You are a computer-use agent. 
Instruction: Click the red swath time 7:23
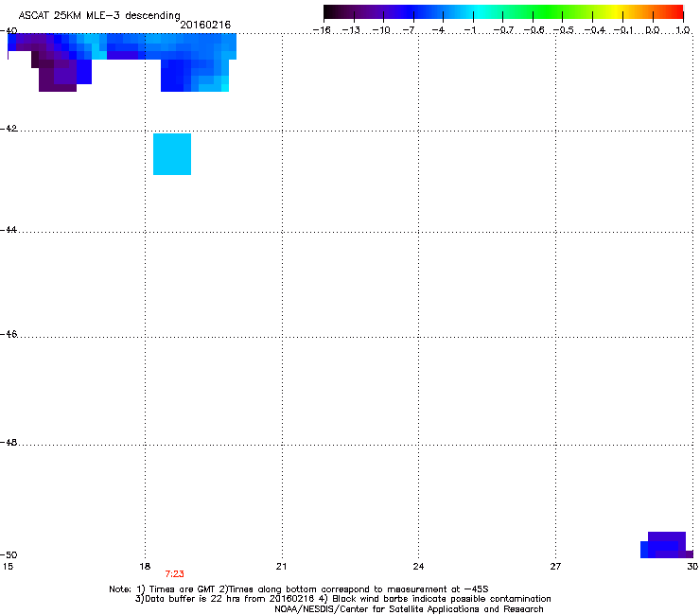coord(175,574)
